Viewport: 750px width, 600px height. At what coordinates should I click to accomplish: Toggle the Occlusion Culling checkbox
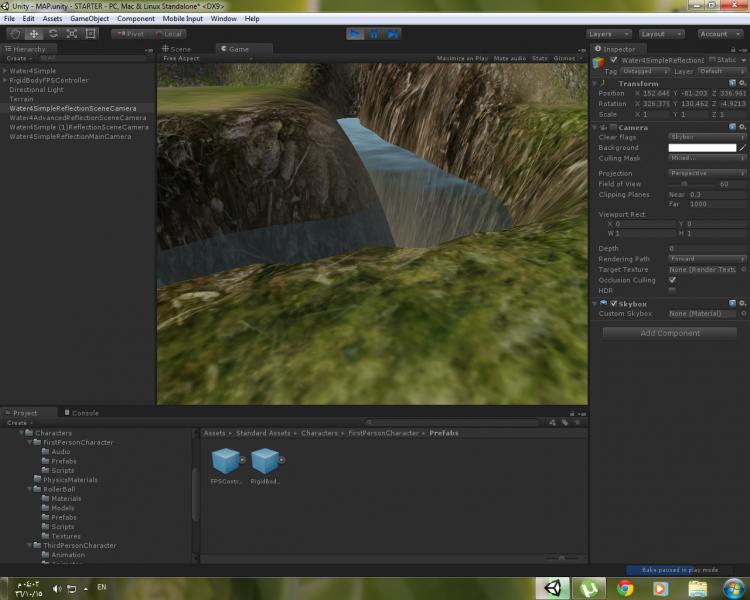click(672, 280)
